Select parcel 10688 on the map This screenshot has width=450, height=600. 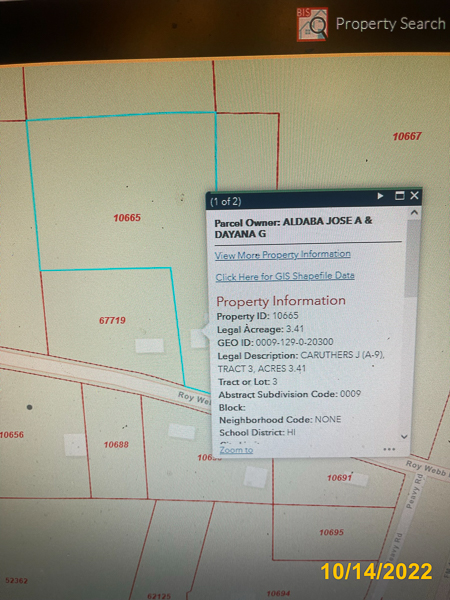(116, 444)
